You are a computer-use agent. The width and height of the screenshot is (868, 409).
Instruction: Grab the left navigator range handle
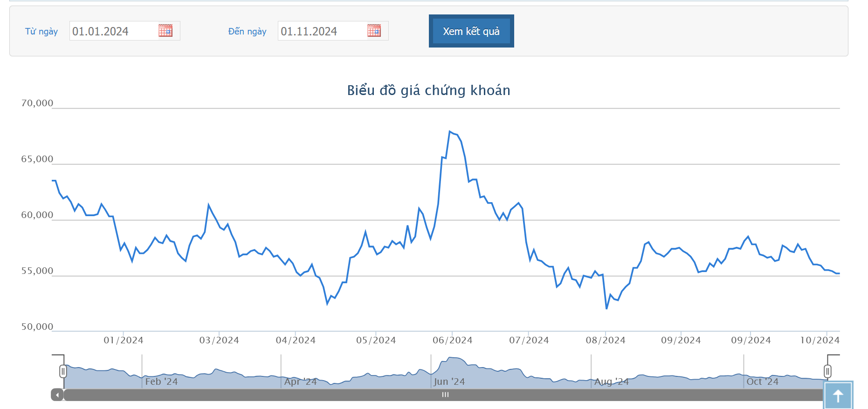click(x=63, y=371)
